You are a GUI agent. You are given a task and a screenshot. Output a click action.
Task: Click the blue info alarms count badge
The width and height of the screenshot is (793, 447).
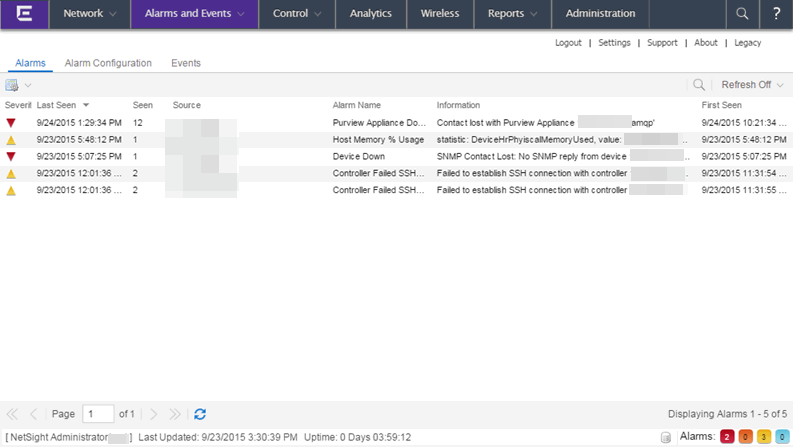[782, 437]
